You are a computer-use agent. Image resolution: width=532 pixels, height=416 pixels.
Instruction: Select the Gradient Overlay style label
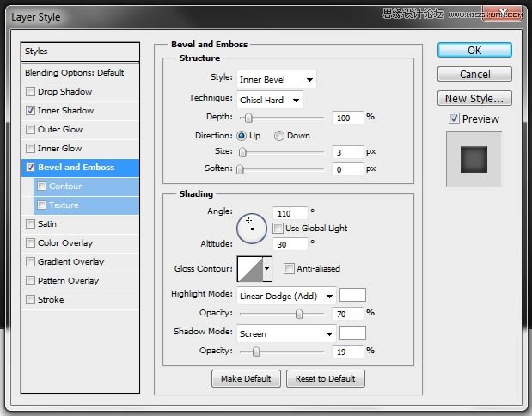click(71, 261)
